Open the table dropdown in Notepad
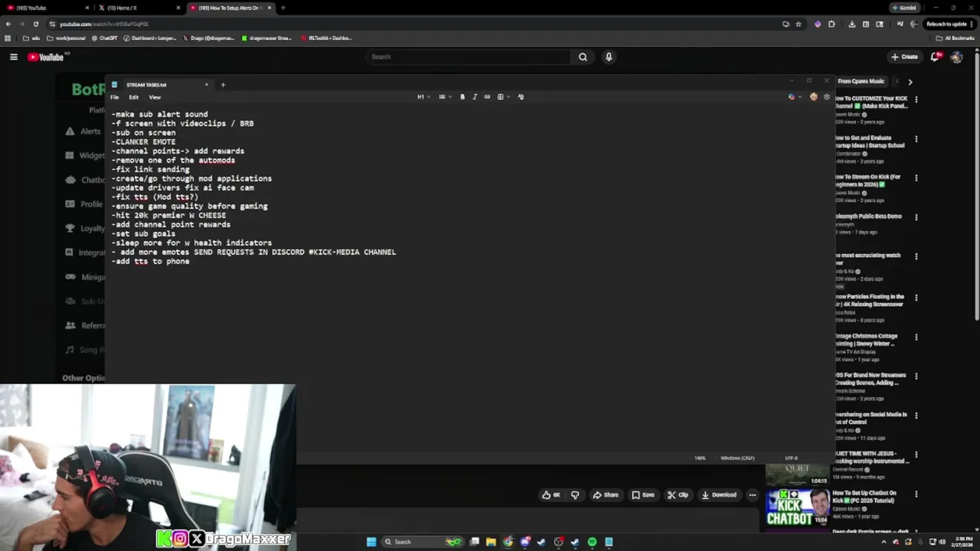Image resolution: width=980 pixels, height=551 pixels. point(503,96)
